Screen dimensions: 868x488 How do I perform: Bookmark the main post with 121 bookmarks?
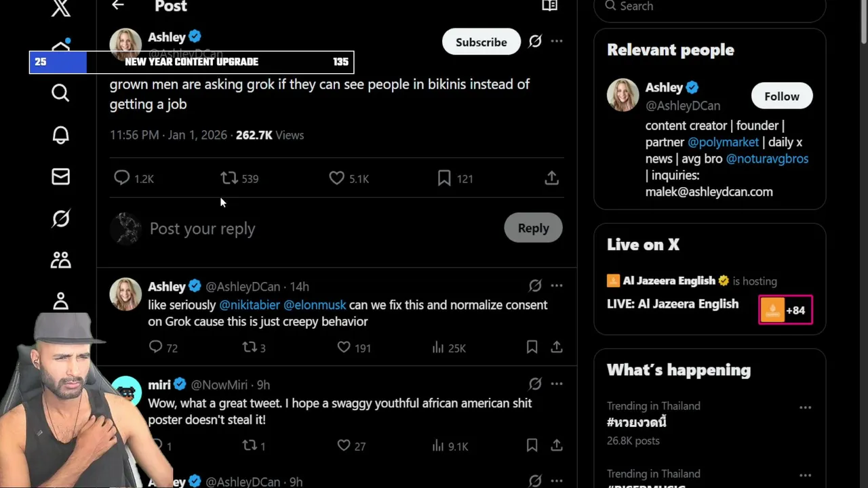(444, 178)
